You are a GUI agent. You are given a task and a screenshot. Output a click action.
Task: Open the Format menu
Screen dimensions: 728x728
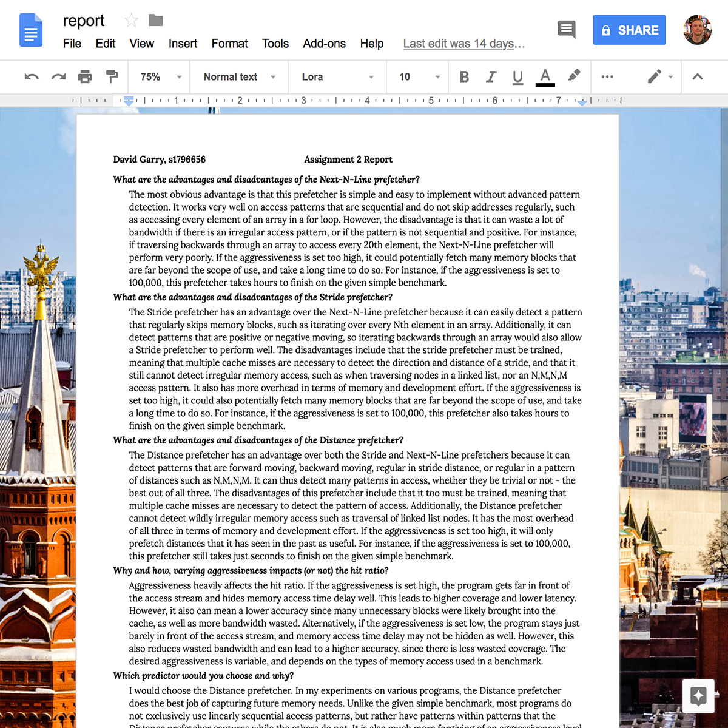[x=229, y=43]
